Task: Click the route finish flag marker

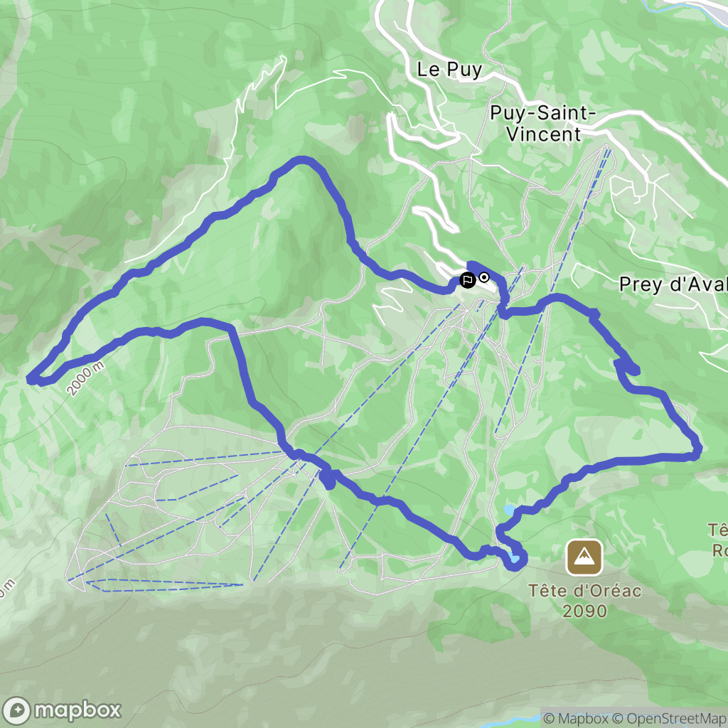Action: pyautogui.click(x=467, y=280)
